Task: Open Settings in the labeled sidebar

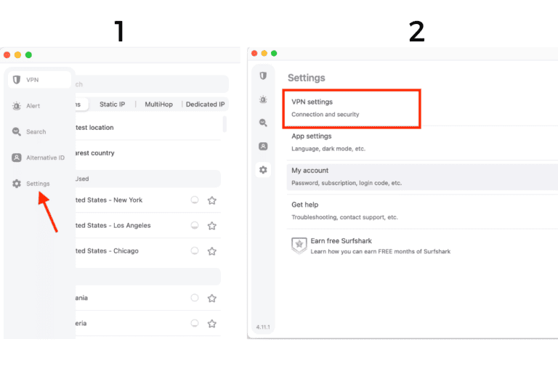Action: coord(38,184)
